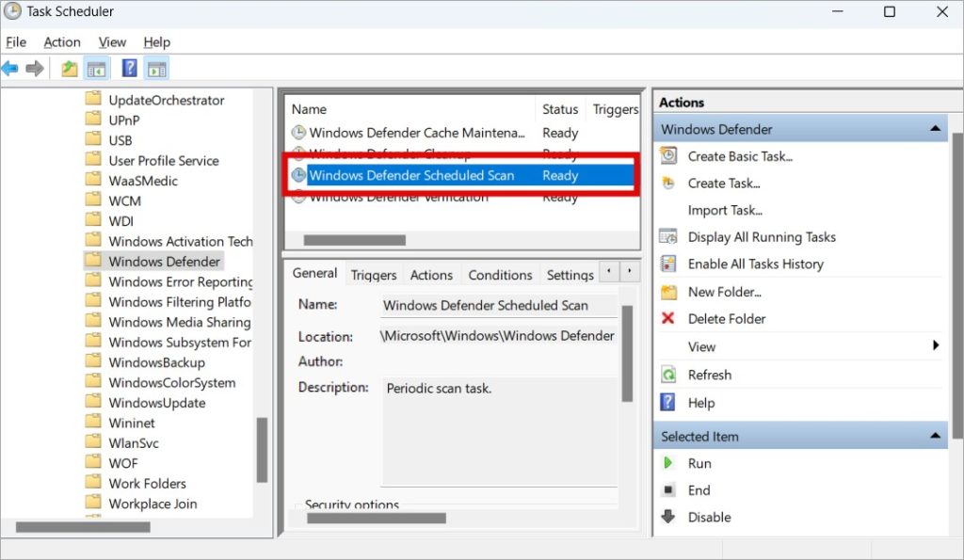The image size is (964, 560).
Task: Click the Create Basic Task icon
Action: point(668,155)
